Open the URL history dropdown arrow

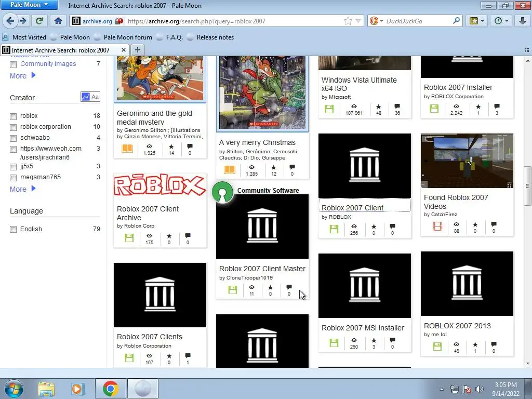tap(358, 21)
